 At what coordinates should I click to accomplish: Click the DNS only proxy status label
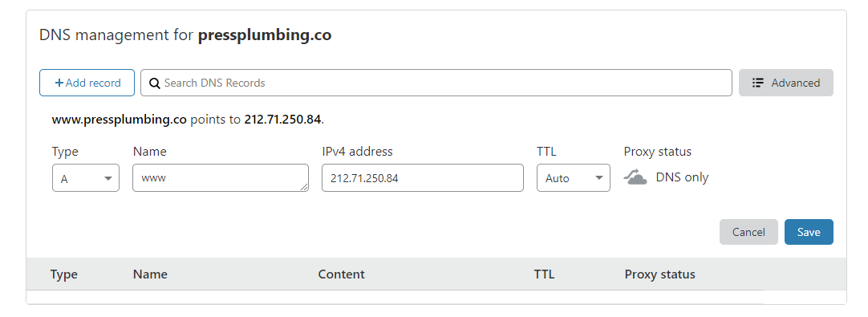click(682, 177)
